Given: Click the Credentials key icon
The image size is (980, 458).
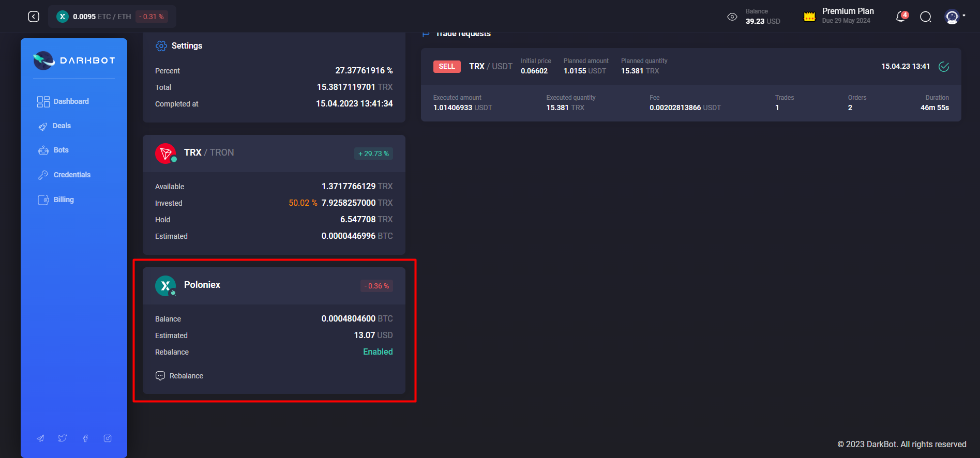Looking at the screenshot, I should pyautogui.click(x=43, y=175).
